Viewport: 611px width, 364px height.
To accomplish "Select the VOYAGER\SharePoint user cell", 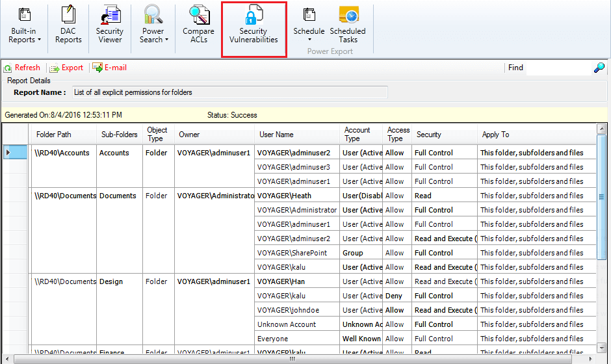I will pyautogui.click(x=297, y=253).
